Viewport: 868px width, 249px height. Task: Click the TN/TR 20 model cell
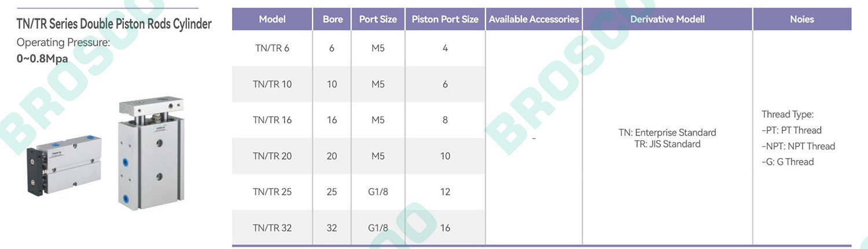tap(272, 156)
